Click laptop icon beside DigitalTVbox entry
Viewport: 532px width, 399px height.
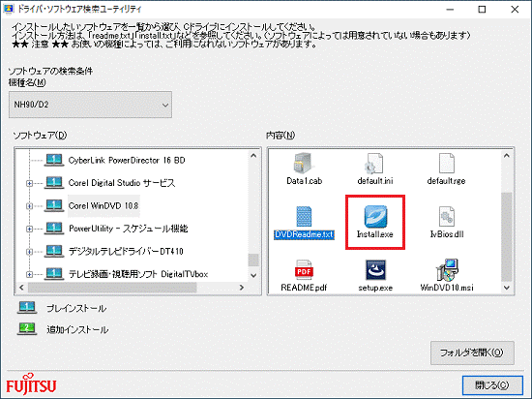tap(54, 274)
